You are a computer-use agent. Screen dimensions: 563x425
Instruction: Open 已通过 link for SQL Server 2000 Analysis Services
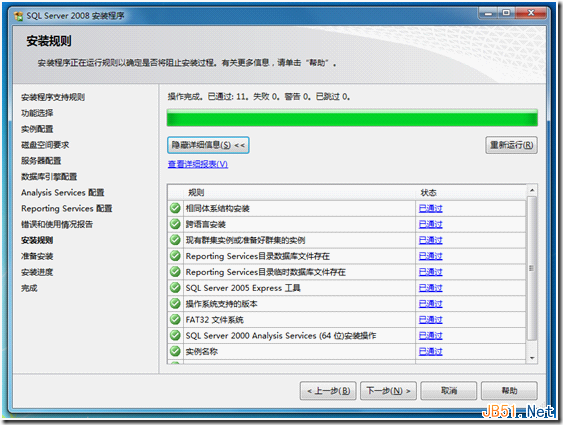click(431, 336)
